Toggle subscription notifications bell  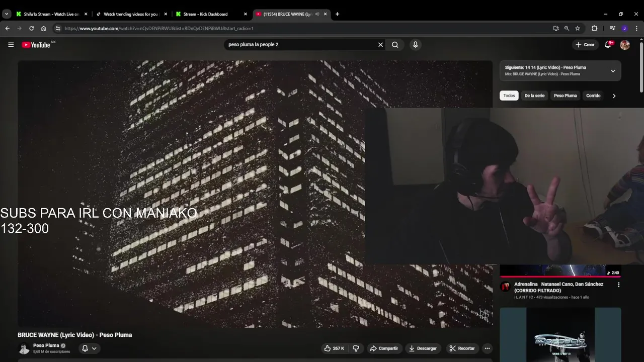point(89,348)
